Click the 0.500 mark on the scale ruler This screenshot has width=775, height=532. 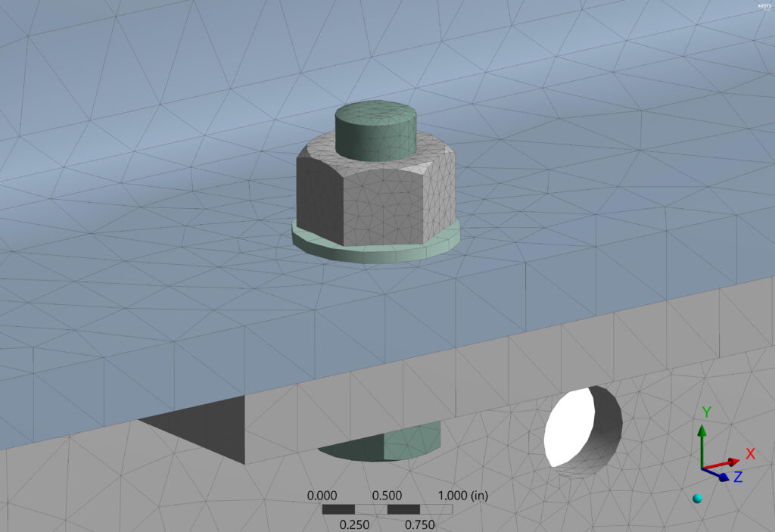coord(388,496)
